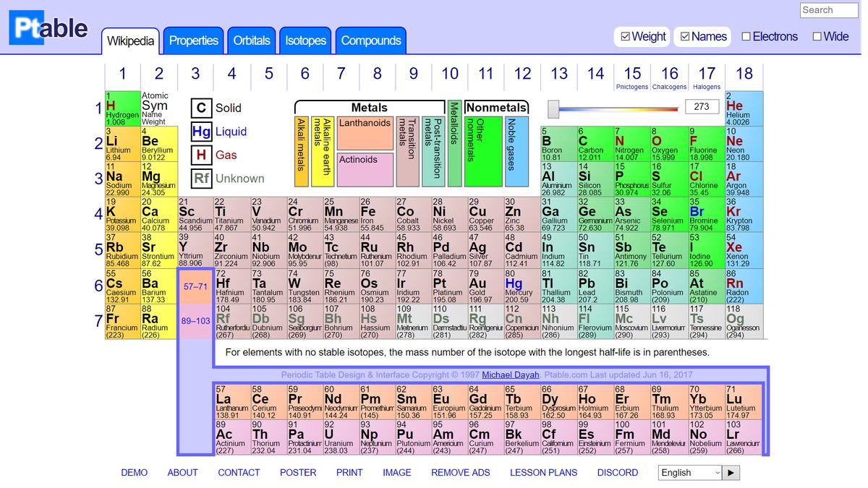Click the Lanthanoids legend box
This screenshot has width=868, height=488.
coord(365,133)
